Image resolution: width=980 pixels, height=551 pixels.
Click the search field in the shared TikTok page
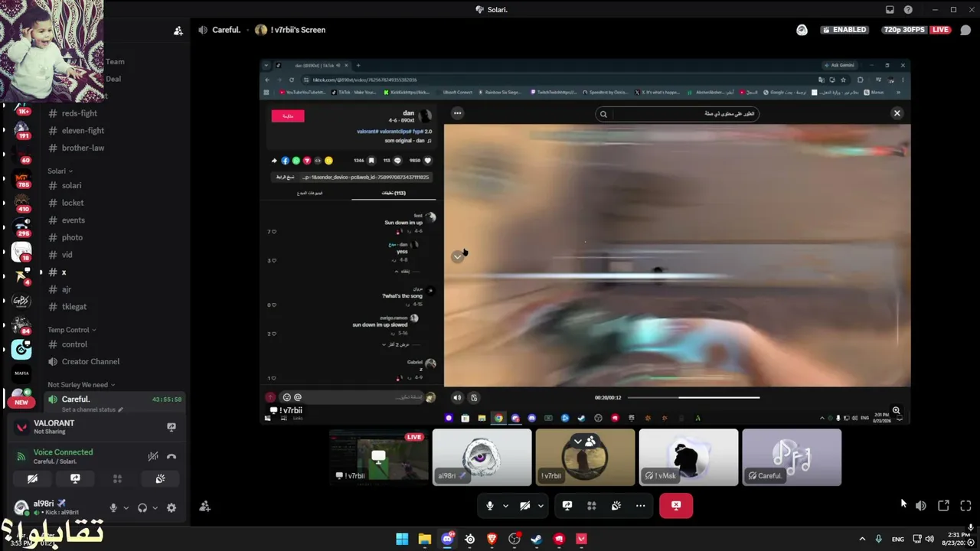[678, 114]
